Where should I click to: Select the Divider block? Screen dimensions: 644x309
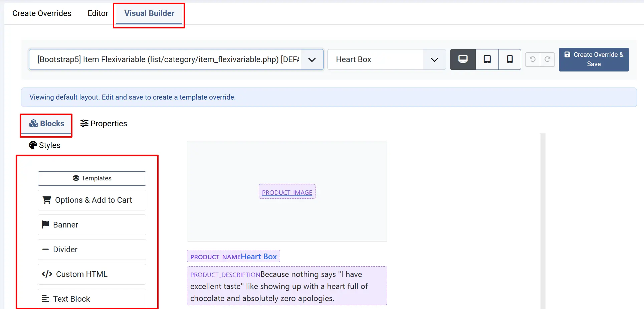pyautogui.click(x=92, y=250)
